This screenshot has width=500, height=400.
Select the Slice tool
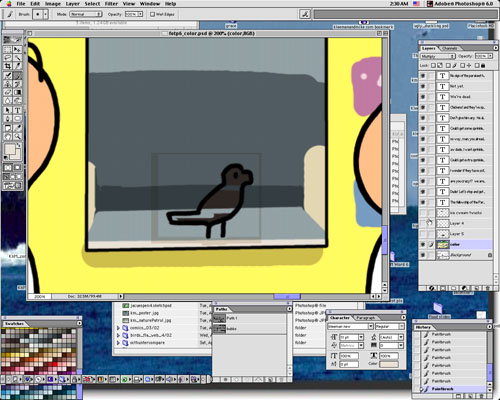tap(17, 66)
